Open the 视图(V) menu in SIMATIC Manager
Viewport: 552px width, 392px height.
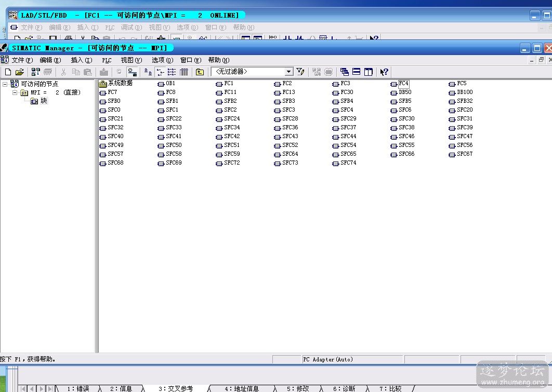click(132, 60)
